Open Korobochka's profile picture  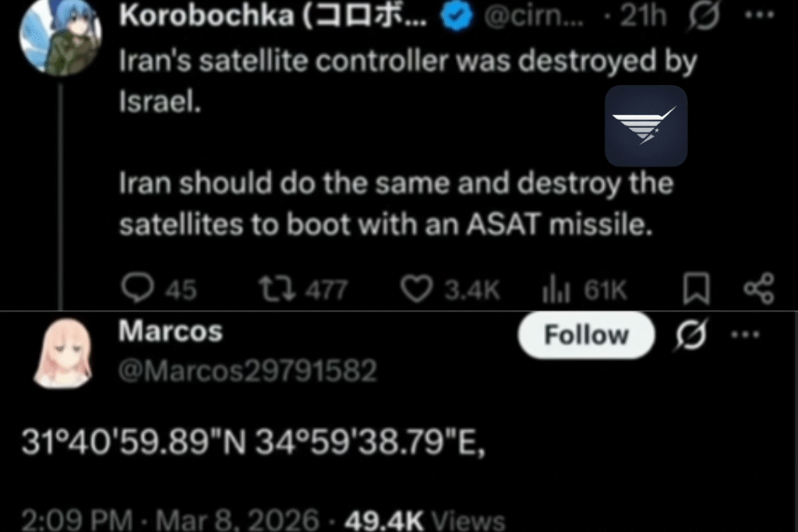[x=60, y=37]
